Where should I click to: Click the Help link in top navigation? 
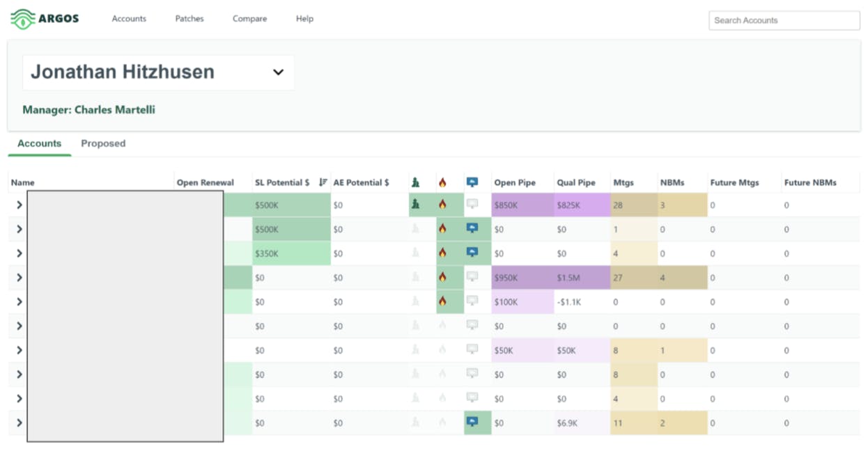304,19
